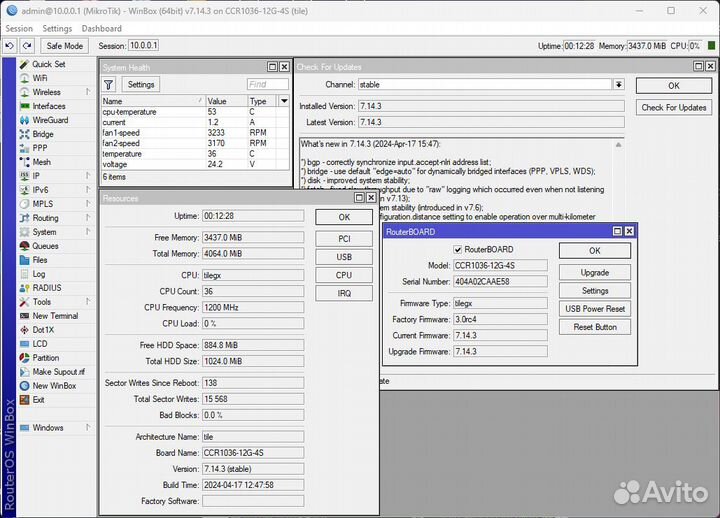Open the Mesh sidebar icon
This screenshot has height=518, width=720.
pyautogui.click(x=24, y=162)
